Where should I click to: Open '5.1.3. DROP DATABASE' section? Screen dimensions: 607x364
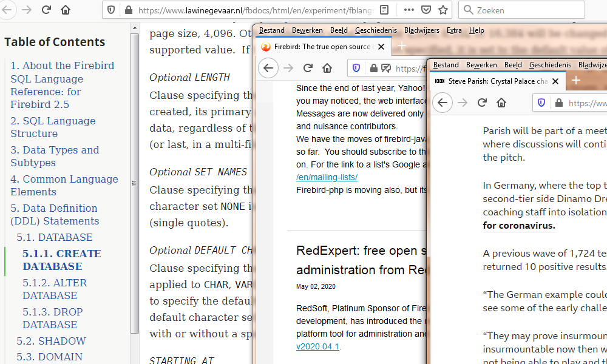click(53, 318)
